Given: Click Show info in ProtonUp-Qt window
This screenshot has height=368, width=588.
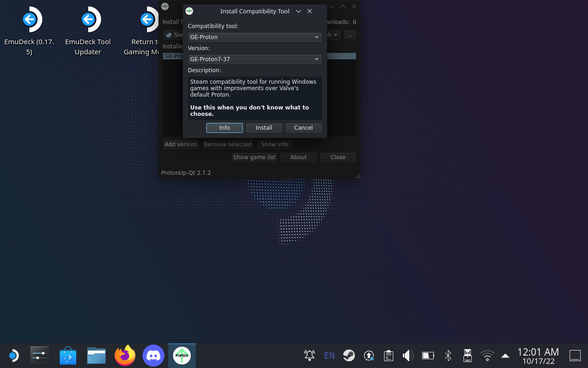Looking at the screenshot, I should [275, 144].
